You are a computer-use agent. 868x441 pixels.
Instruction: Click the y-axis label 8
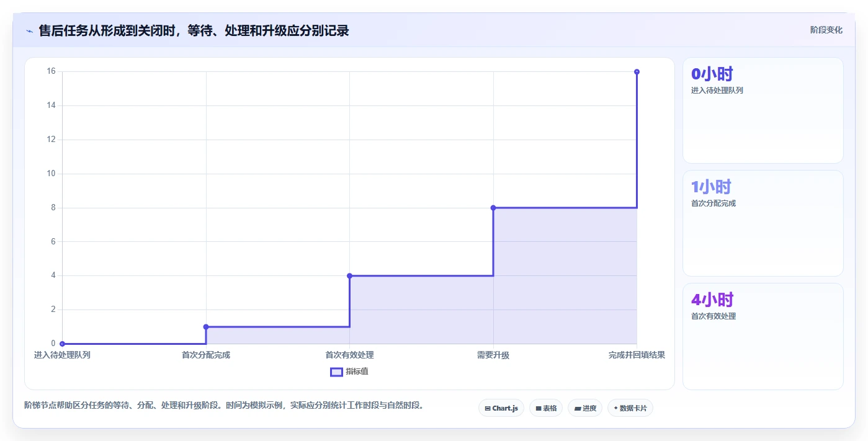click(x=53, y=208)
